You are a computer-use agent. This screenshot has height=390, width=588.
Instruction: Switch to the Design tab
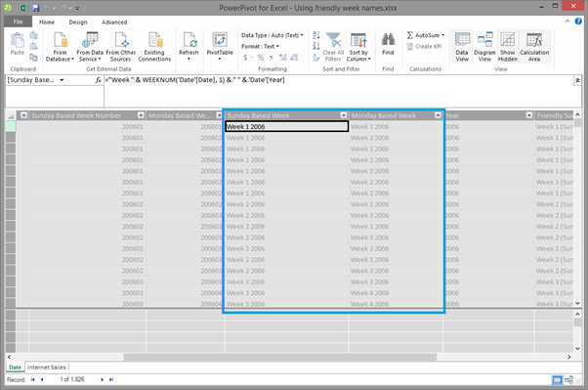78,22
